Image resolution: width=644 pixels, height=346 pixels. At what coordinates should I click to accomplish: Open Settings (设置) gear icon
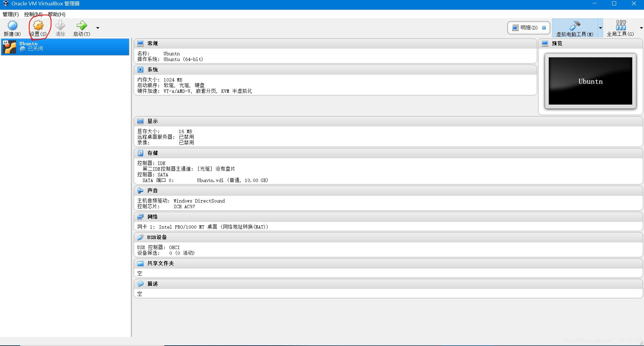coord(38,25)
